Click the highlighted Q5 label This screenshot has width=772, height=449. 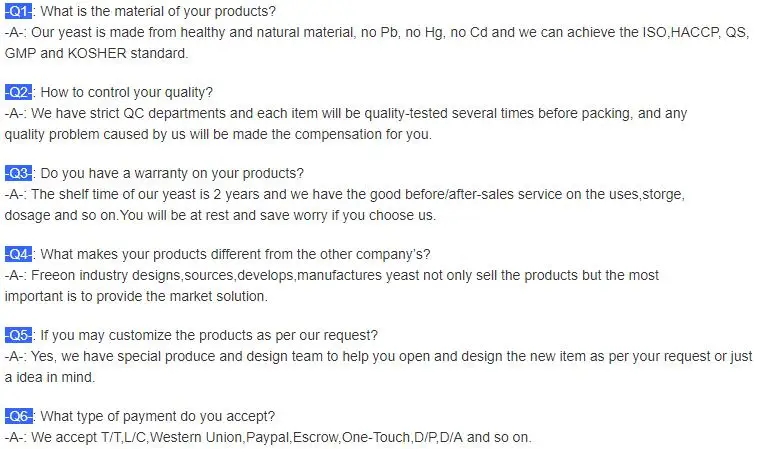pyautogui.click(x=19, y=335)
